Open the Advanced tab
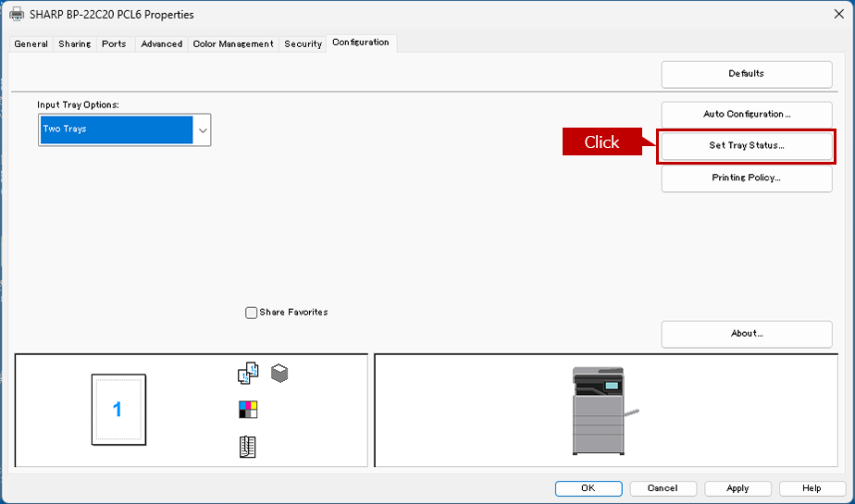The width and height of the screenshot is (855, 504). coord(161,44)
